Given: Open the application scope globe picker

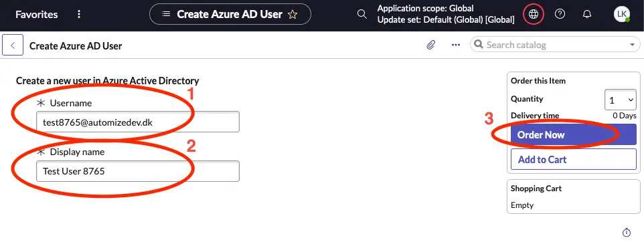Looking at the screenshot, I should 533,14.
